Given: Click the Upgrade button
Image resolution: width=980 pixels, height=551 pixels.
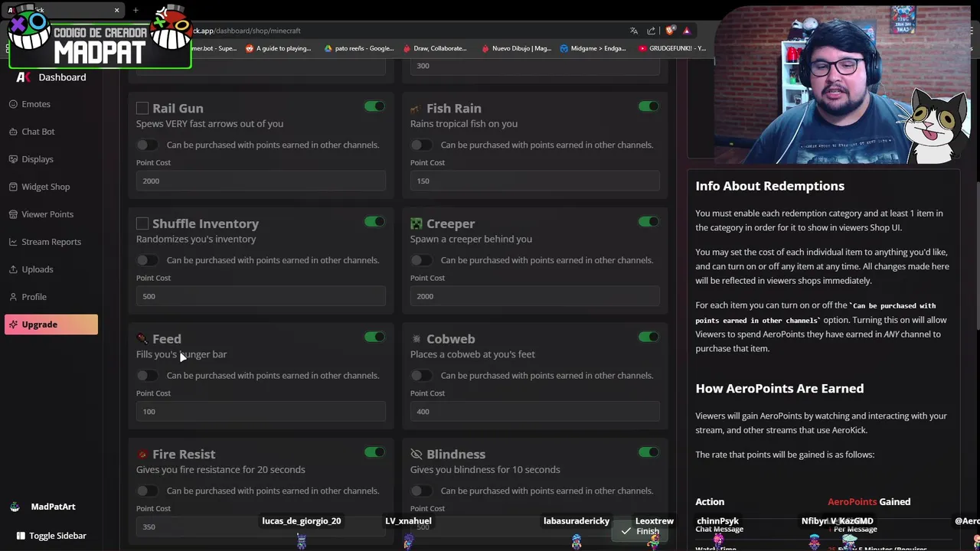Looking at the screenshot, I should click(x=51, y=324).
